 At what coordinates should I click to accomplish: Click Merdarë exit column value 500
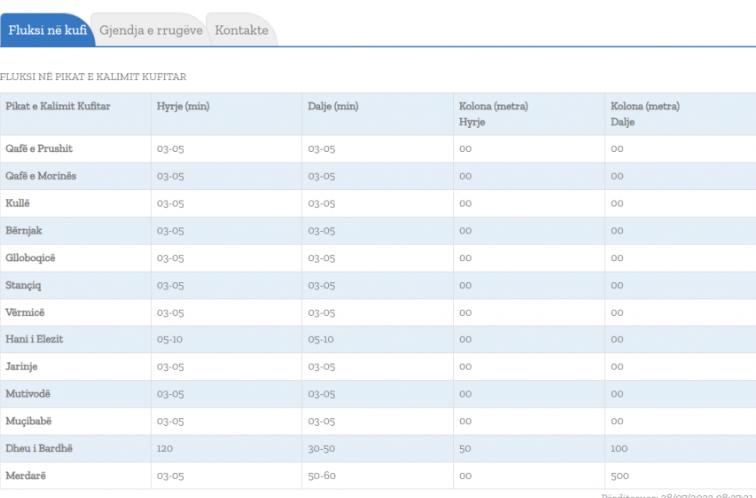point(620,475)
